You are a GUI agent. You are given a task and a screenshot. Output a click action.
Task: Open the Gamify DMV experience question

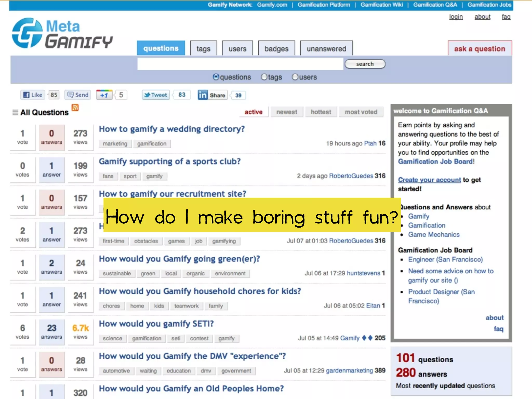tap(192, 356)
